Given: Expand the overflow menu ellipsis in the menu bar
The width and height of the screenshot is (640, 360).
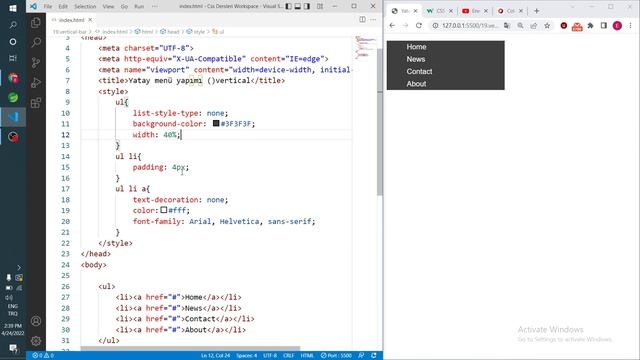Looking at the screenshot, I should click(x=155, y=7).
